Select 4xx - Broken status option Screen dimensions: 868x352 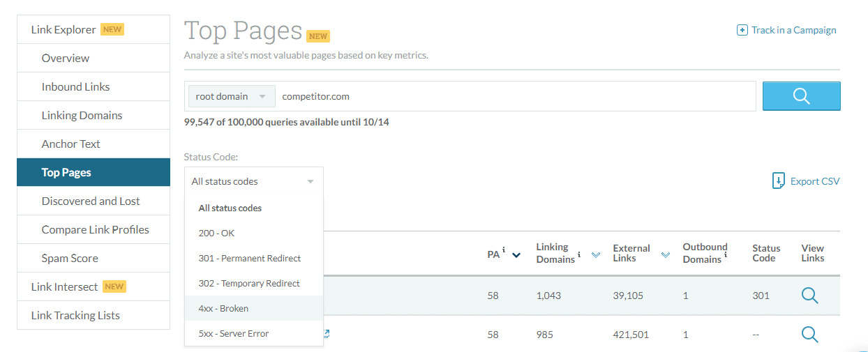tap(223, 308)
